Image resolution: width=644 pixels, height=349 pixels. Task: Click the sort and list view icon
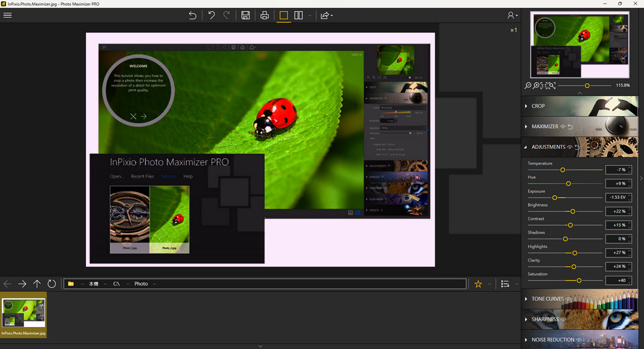(505, 284)
